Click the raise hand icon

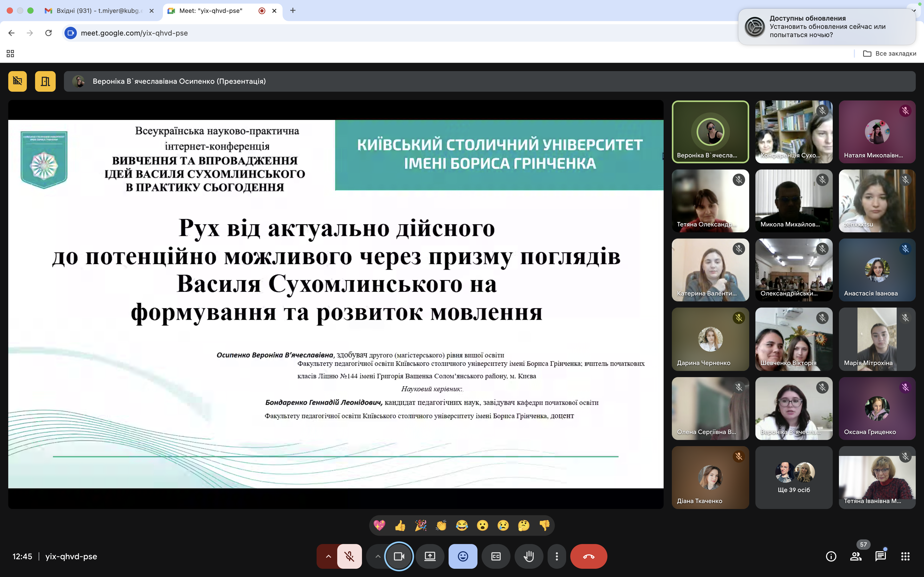click(x=529, y=556)
